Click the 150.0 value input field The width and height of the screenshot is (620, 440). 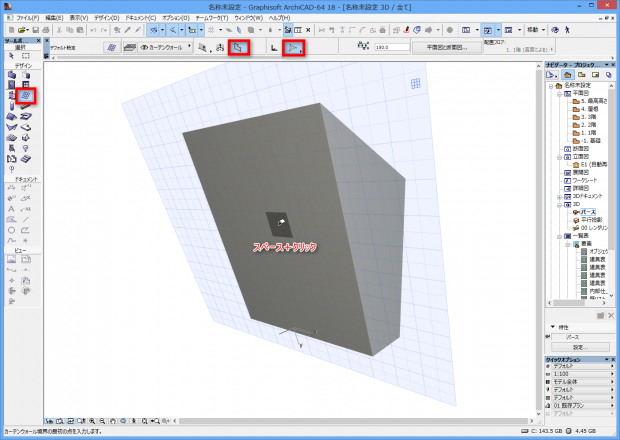pos(392,47)
